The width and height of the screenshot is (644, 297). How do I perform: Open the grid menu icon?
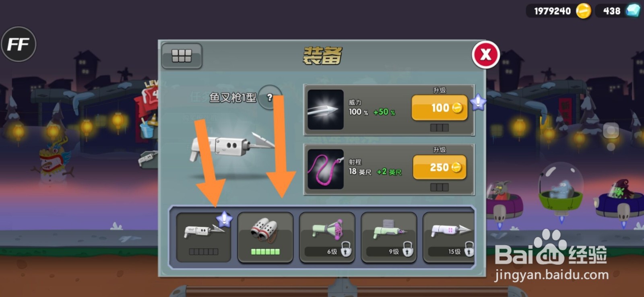[182, 56]
